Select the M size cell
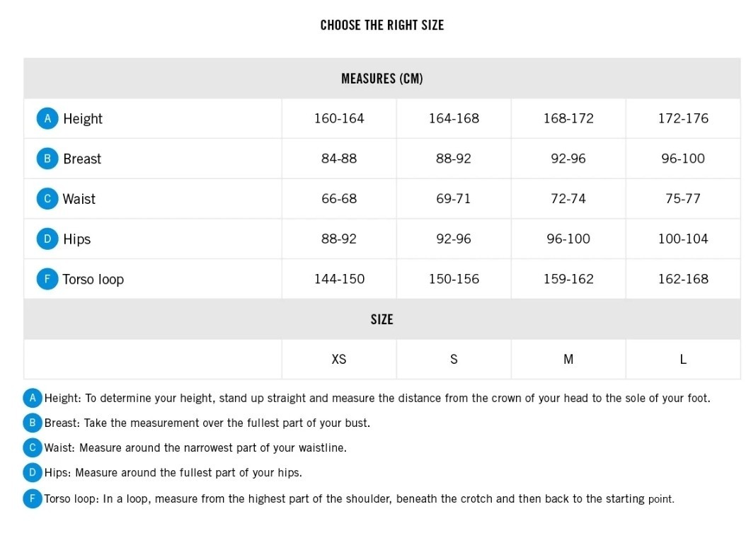The image size is (746, 560). click(568, 359)
